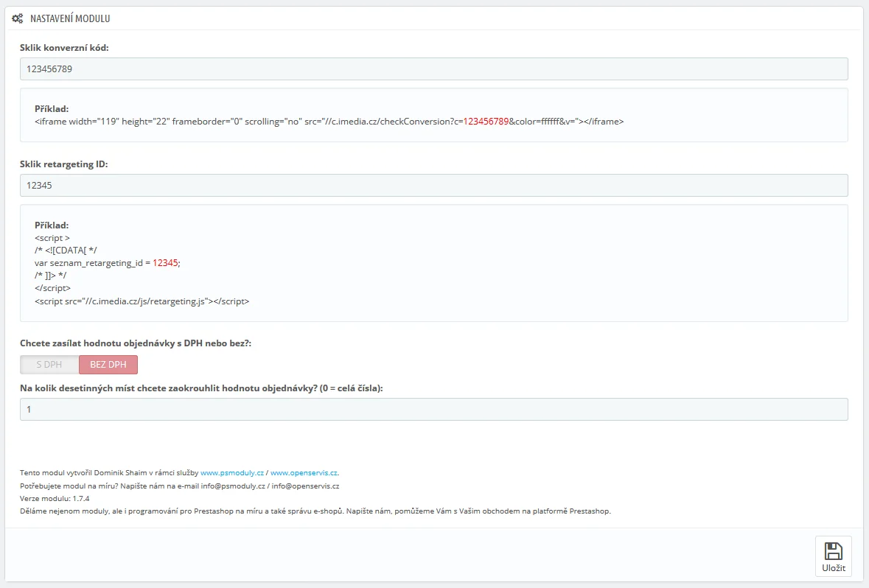Select the BEZ DPH toggle option
This screenshot has height=588, width=869.
pyautogui.click(x=108, y=365)
